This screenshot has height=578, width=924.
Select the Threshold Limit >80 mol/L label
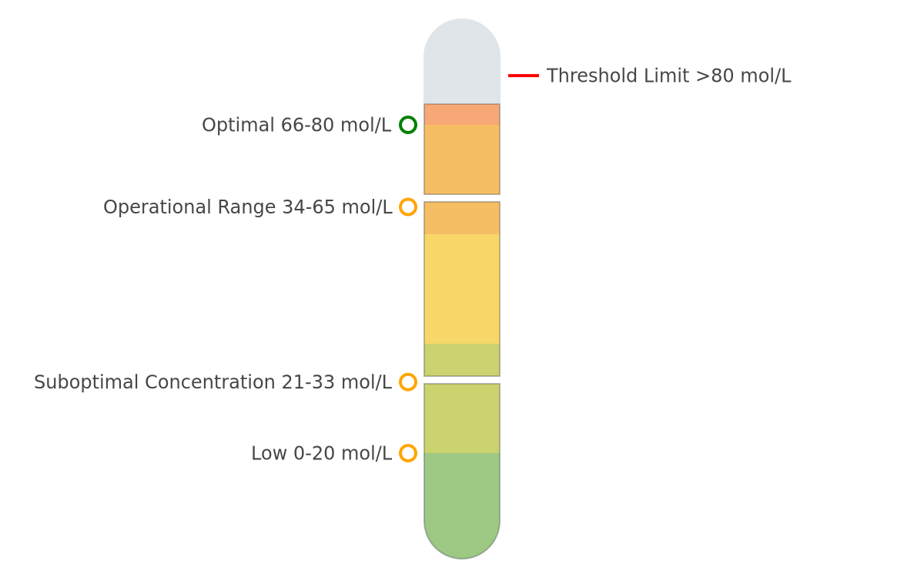coord(668,76)
